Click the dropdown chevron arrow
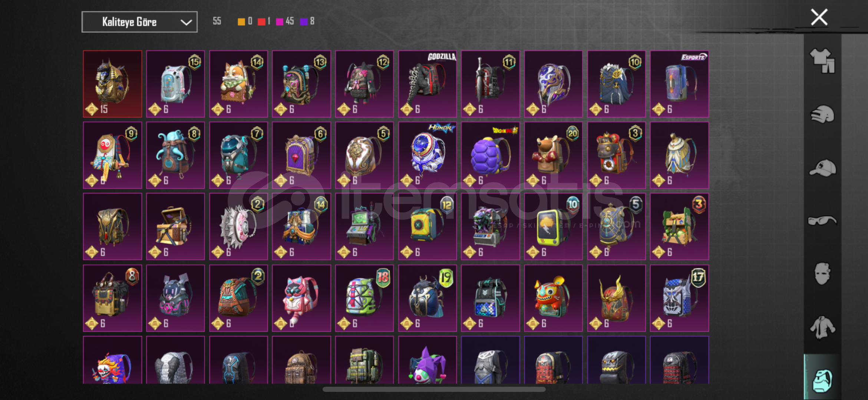 pyautogui.click(x=186, y=22)
